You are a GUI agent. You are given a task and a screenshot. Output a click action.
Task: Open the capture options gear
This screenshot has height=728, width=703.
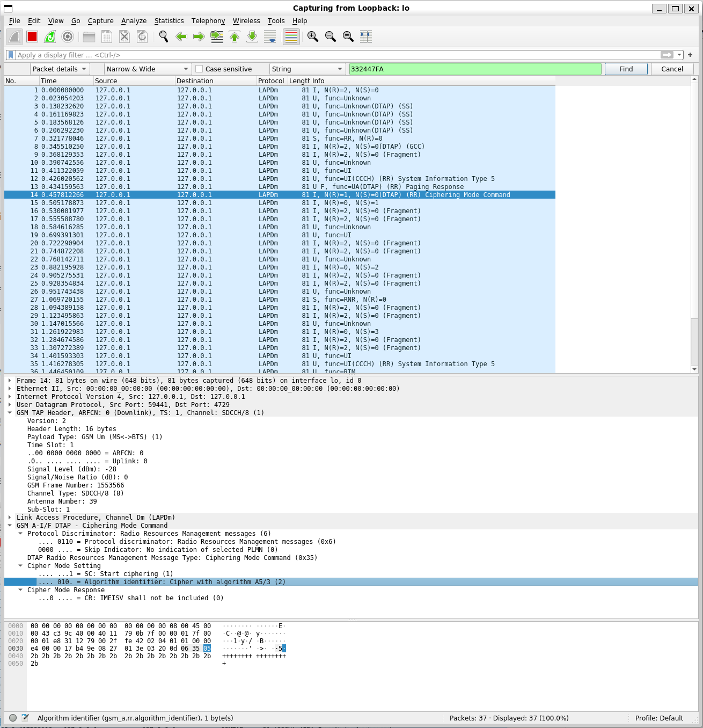(x=67, y=37)
